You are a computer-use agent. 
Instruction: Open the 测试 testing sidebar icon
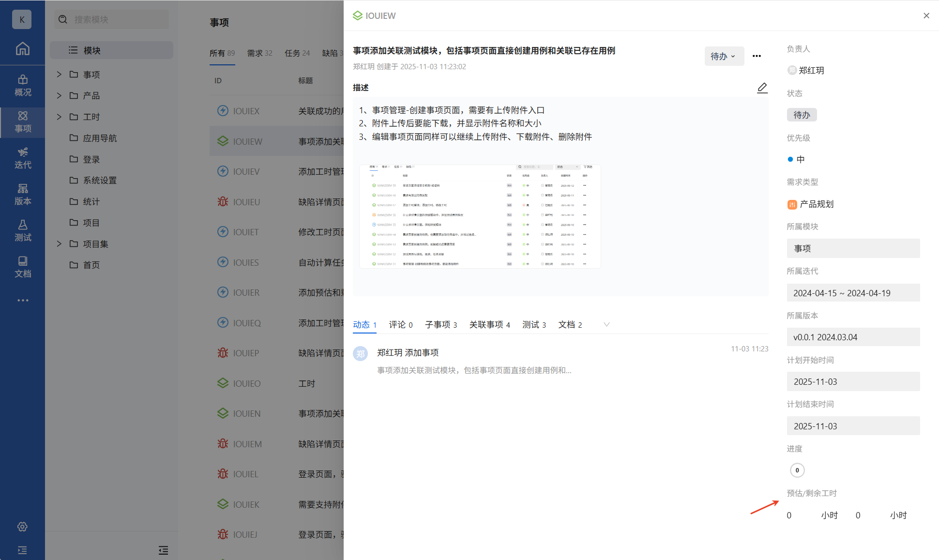pyautogui.click(x=22, y=230)
